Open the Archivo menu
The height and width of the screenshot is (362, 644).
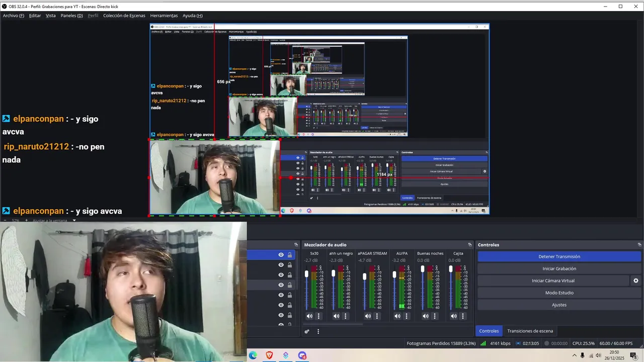14,16
